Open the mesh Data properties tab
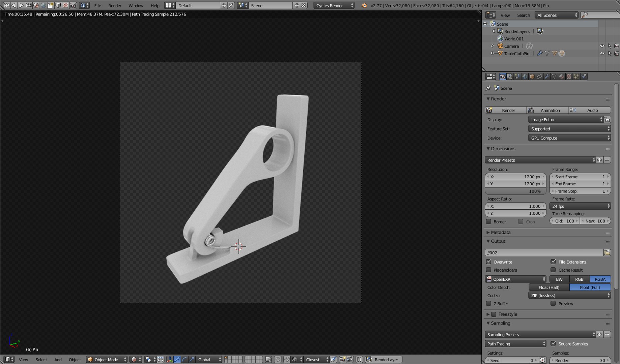 coord(555,77)
